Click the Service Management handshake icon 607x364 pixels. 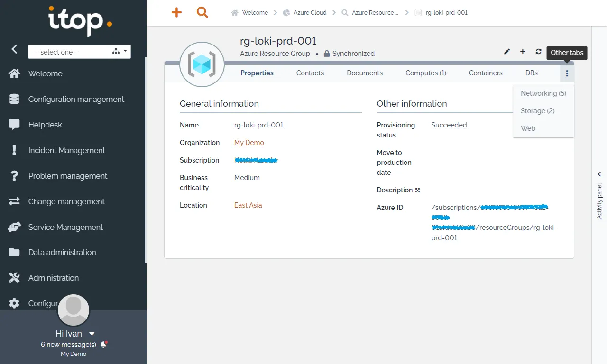pyautogui.click(x=14, y=227)
